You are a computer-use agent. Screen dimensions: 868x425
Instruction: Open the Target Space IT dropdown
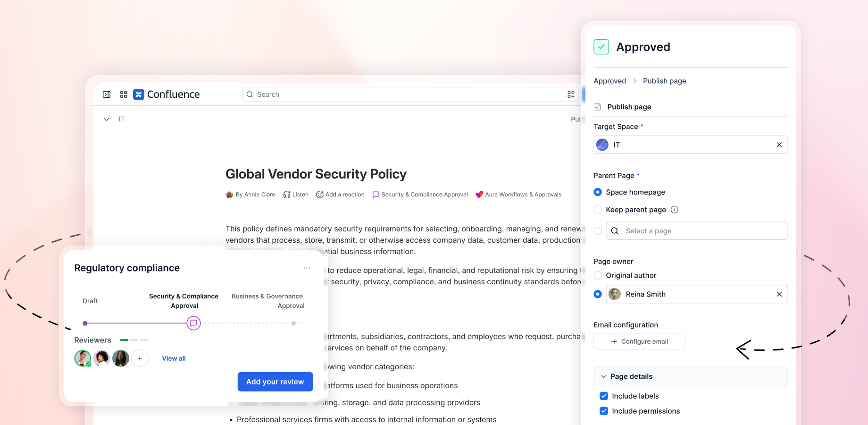click(691, 145)
